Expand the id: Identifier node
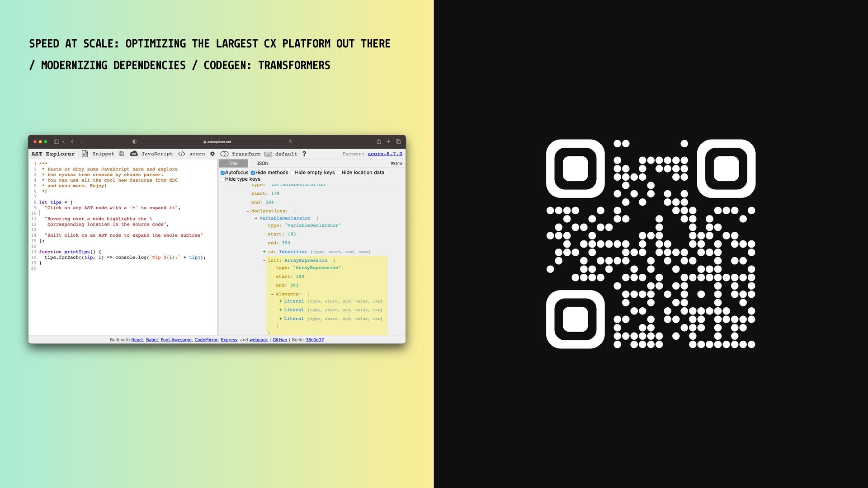 tap(264, 252)
